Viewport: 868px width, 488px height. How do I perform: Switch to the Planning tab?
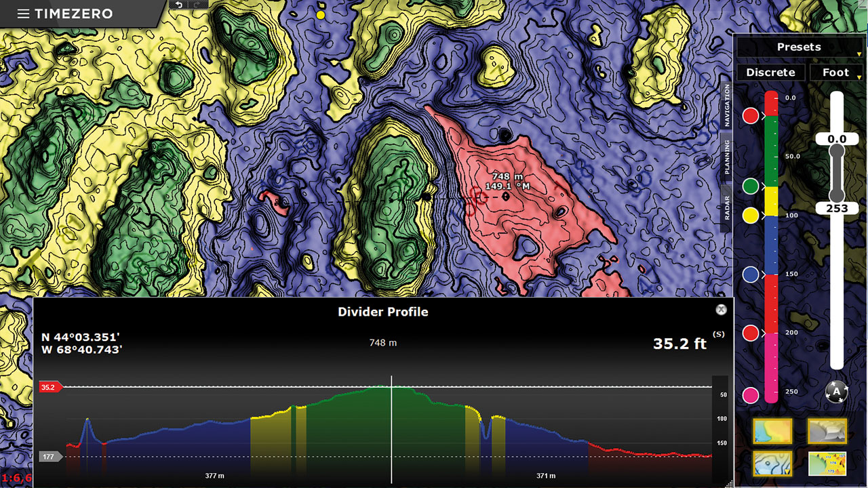tap(726, 157)
